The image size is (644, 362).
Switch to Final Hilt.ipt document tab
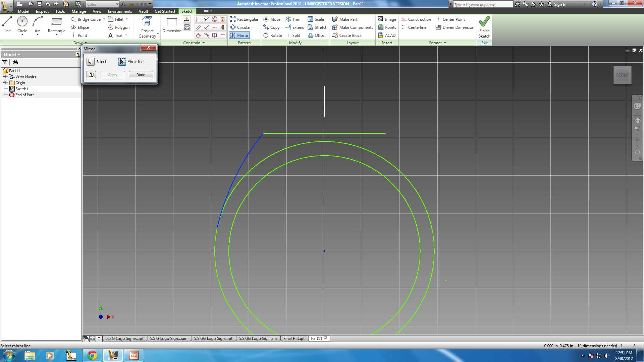[x=294, y=339]
